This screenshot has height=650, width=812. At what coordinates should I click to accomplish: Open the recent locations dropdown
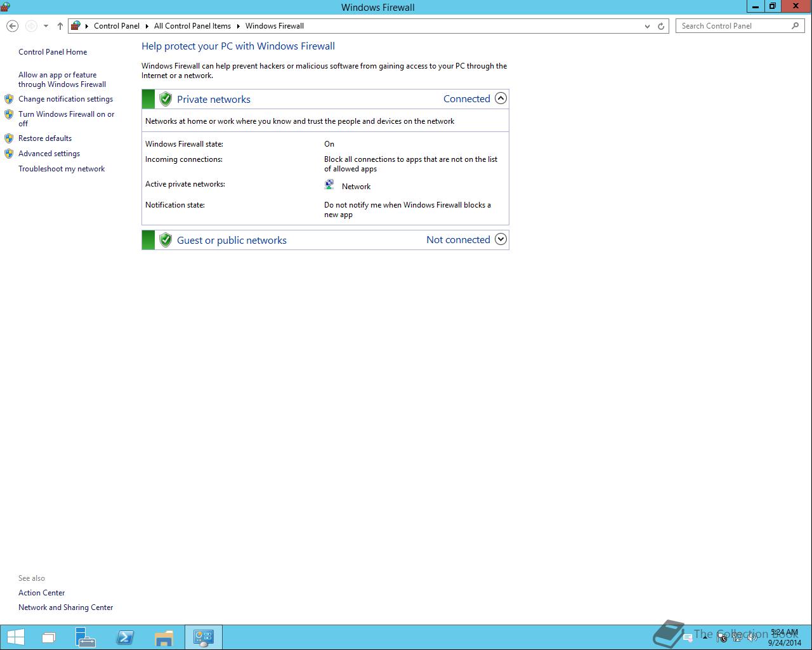click(46, 26)
